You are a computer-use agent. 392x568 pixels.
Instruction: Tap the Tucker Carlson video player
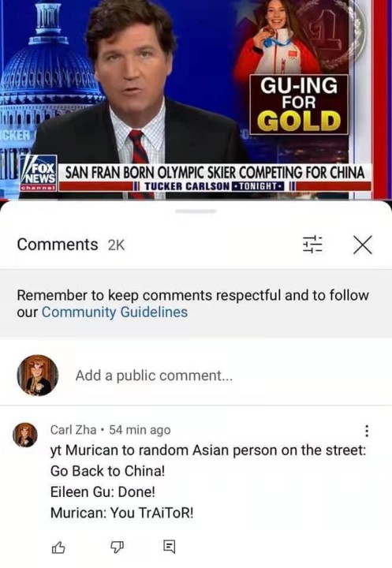click(x=196, y=99)
